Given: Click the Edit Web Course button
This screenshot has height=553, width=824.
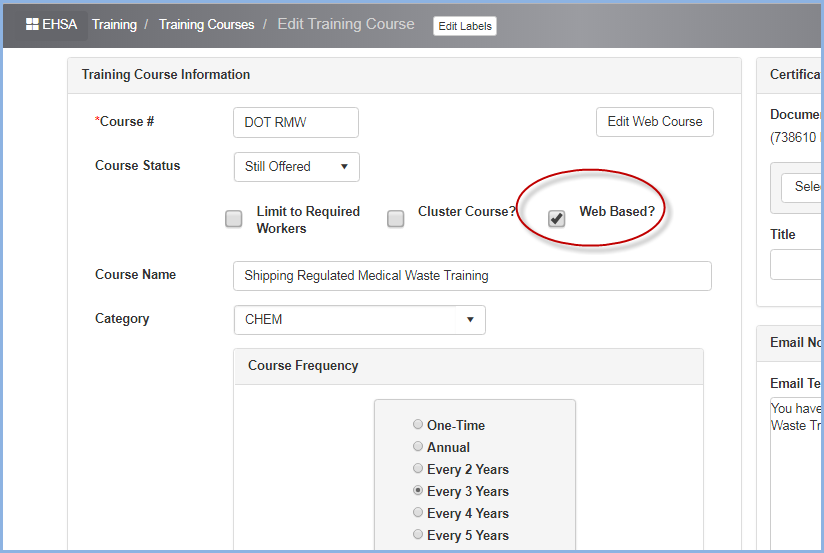Looking at the screenshot, I should [655, 122].
